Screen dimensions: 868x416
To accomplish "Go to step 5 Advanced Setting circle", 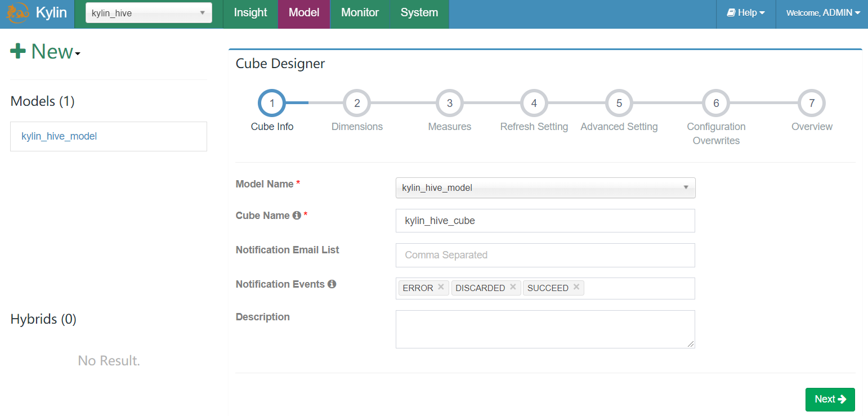I will [619, 103].
